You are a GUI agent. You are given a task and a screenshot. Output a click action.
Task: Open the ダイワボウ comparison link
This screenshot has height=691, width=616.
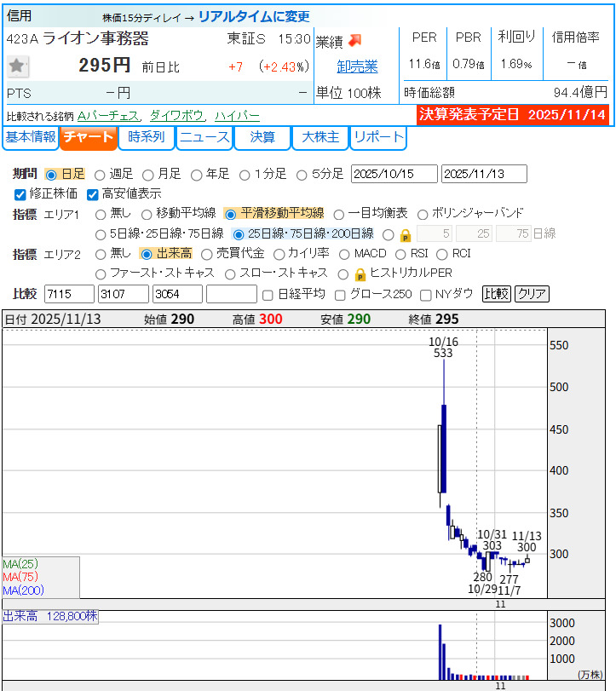(x=177, y=116)
